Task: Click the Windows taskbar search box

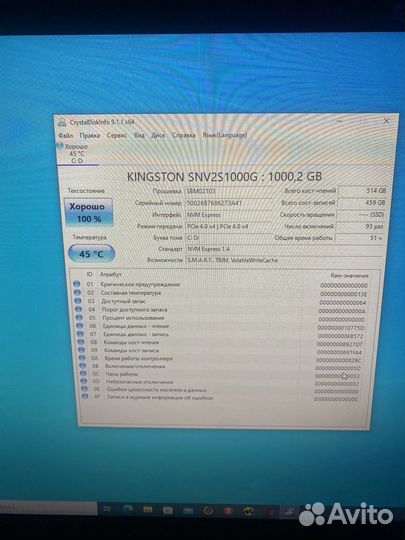Action: pyautogui.click(x=48, y=508)
